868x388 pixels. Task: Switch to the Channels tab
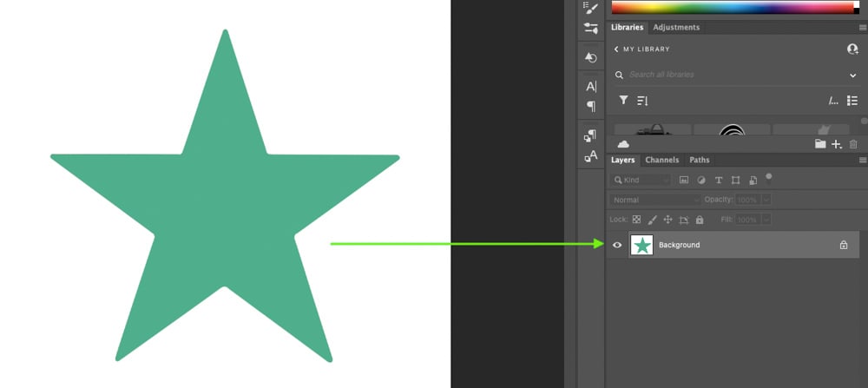(662, 160)
